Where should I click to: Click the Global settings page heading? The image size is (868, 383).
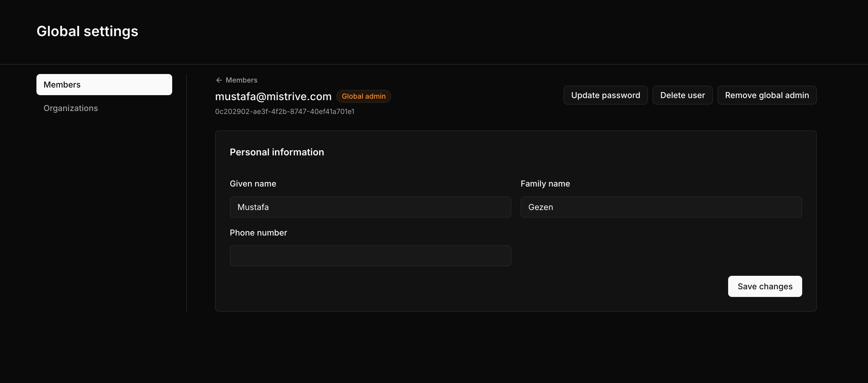tap(87, 31)
